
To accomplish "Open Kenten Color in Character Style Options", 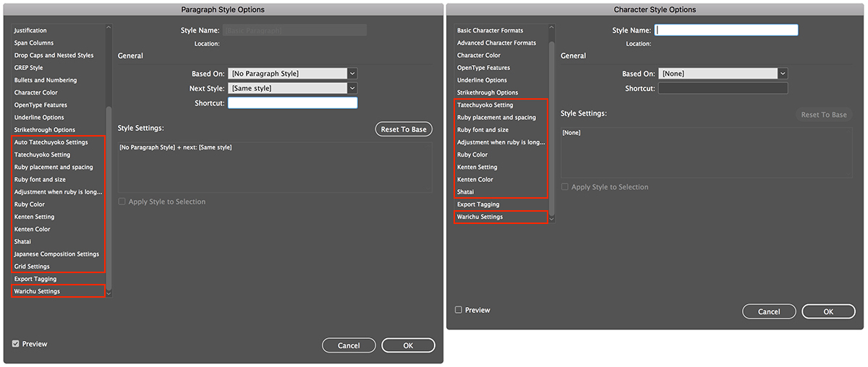I will pyautogui.click(x=475, y=179).
